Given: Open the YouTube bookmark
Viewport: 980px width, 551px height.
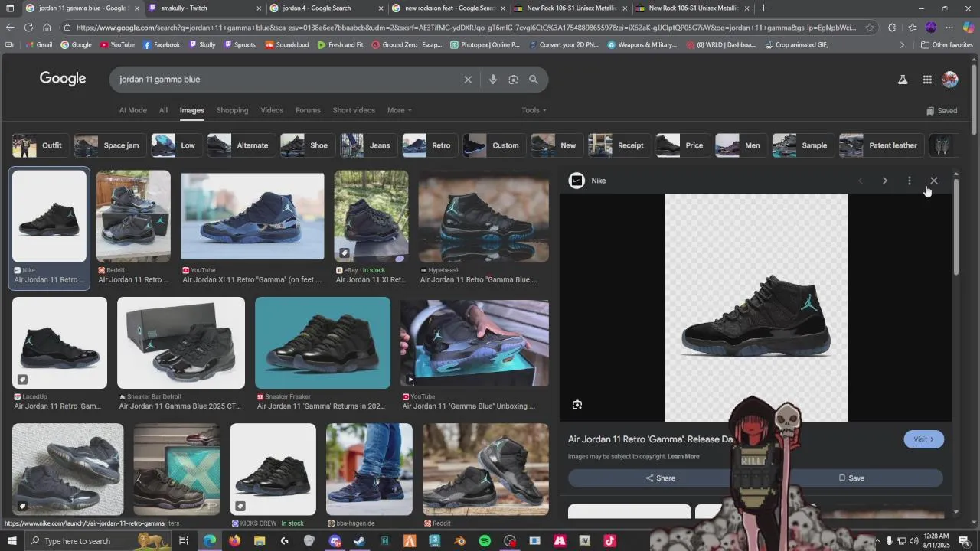Looking at the screenshot, I should (117, 45).
